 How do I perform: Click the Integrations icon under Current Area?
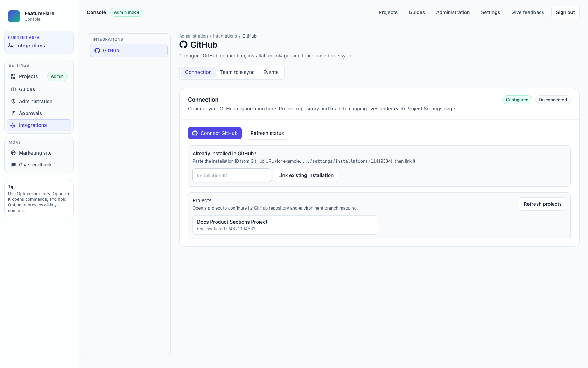(10, 46)
